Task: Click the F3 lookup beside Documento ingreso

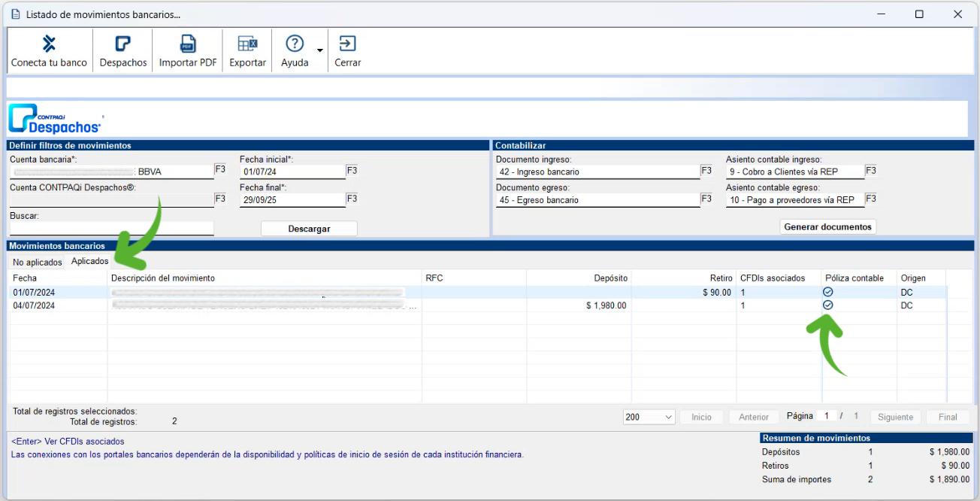Action: pyautogui.click(x=706, y=171)
